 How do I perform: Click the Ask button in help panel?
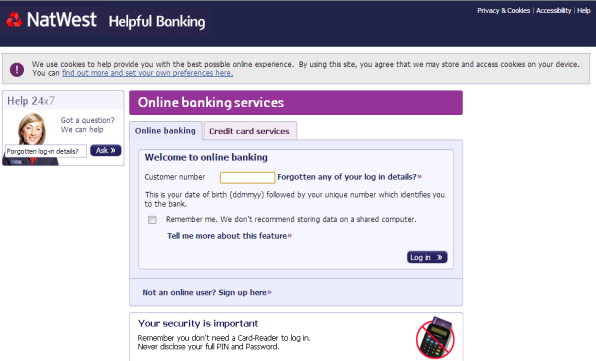tap(106, 150)
